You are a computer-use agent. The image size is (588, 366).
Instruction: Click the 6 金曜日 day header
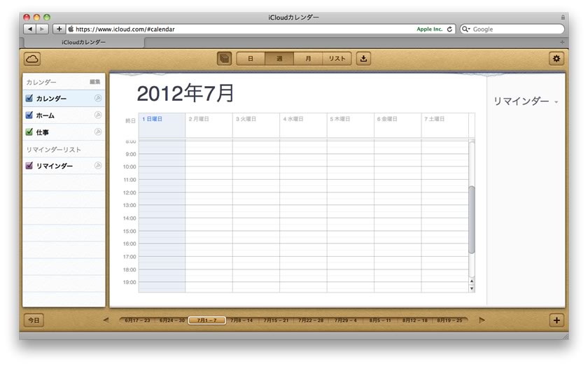tap(387, 119)
